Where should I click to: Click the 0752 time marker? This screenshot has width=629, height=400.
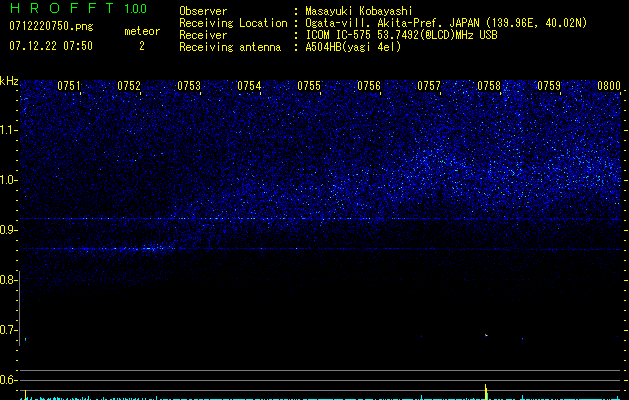coord(129,86)
